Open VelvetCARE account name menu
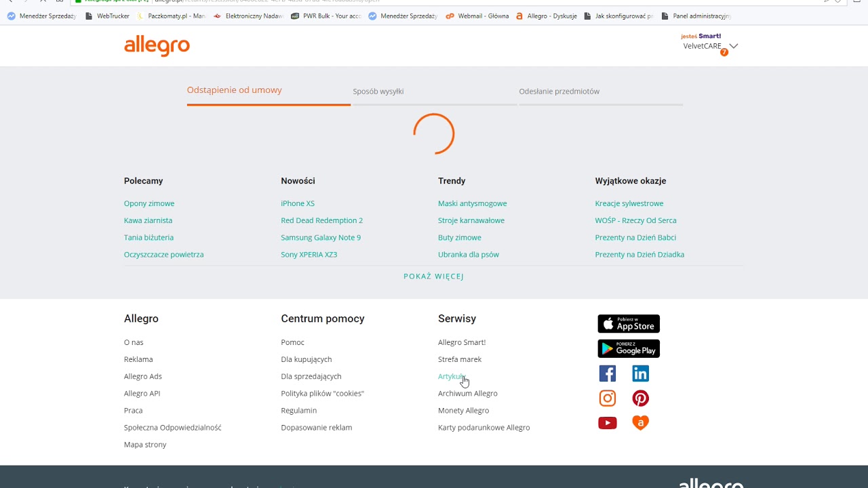The width and height of the screenshot is (868, 488). tap(703, 46)
